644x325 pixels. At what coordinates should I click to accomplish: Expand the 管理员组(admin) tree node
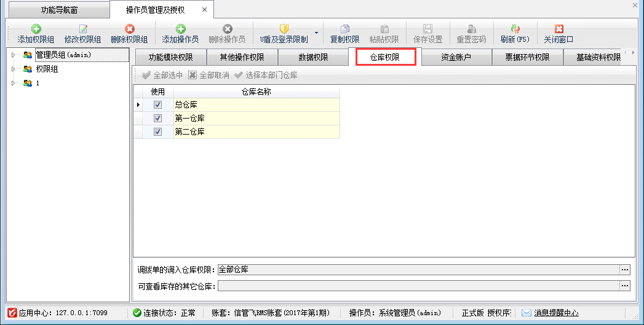[14, 55]
